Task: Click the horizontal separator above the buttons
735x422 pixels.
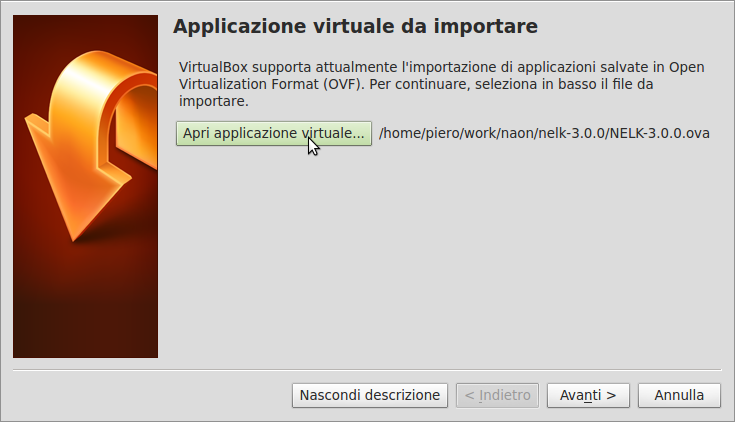Action: click(x=367, y=369)
